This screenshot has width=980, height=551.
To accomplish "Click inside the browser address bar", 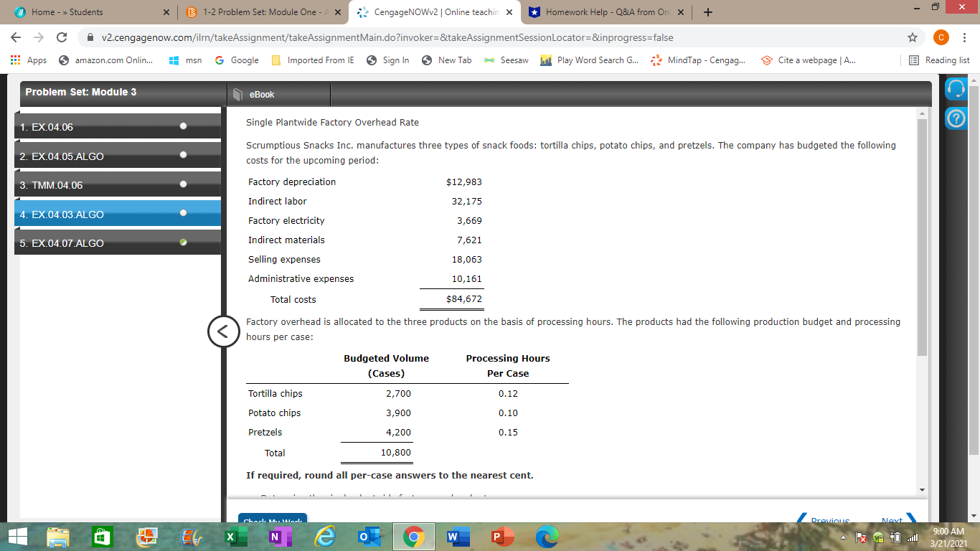I will click(x=430, y=37).
